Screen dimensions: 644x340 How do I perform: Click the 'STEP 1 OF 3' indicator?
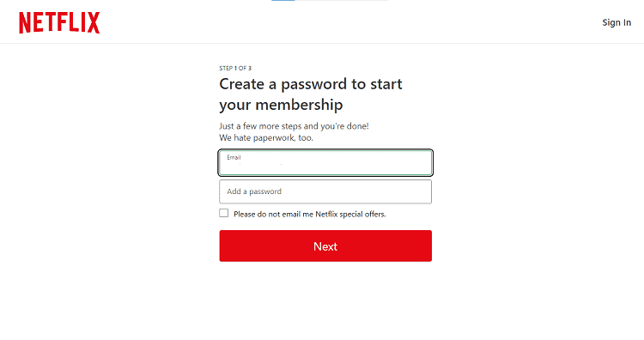tap(235, 68)
